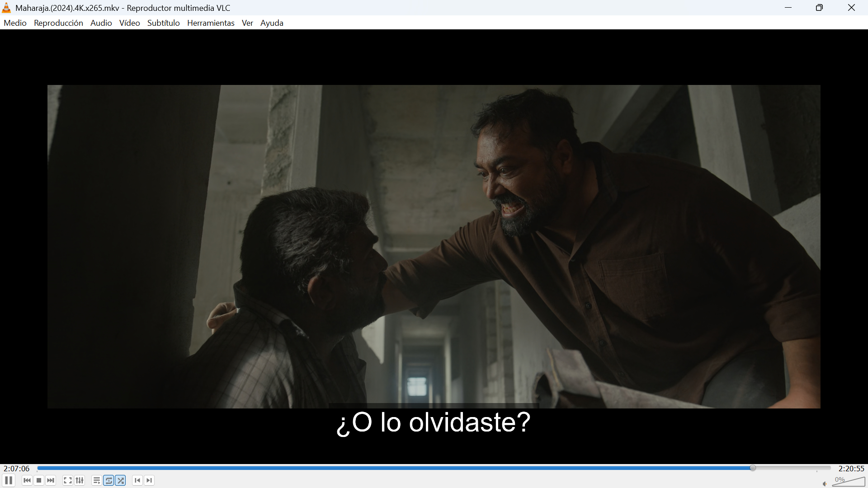Minimize the VLC window
The image size is (868, 488).
tap(788, 8)
